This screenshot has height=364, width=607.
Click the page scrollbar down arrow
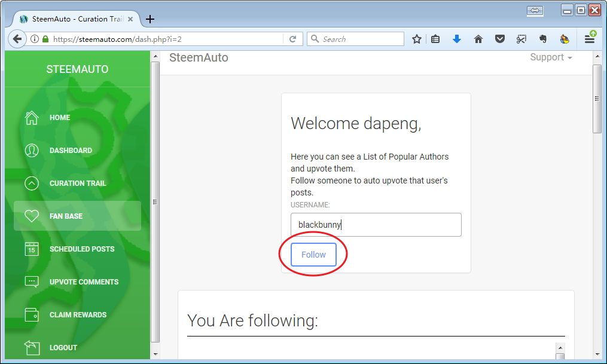(x=597, y=354)
